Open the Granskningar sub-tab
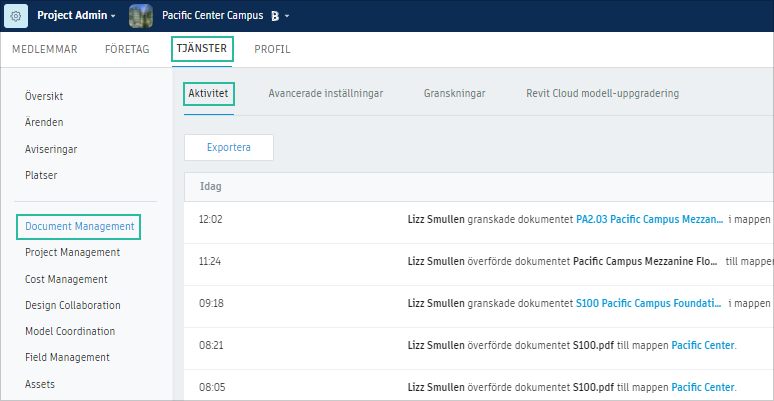Viewport: 774px width, 401px height. (x=454, y=93)
